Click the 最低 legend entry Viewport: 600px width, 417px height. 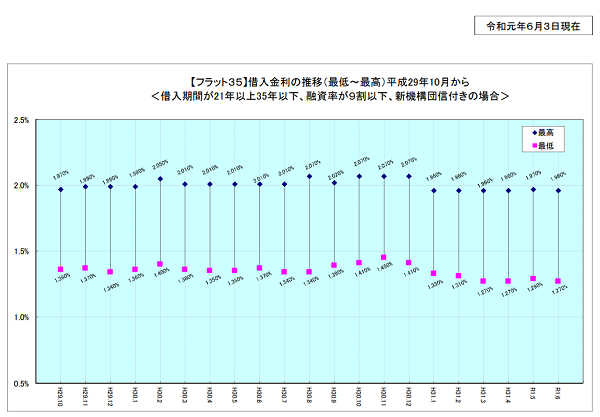[543, 146]
